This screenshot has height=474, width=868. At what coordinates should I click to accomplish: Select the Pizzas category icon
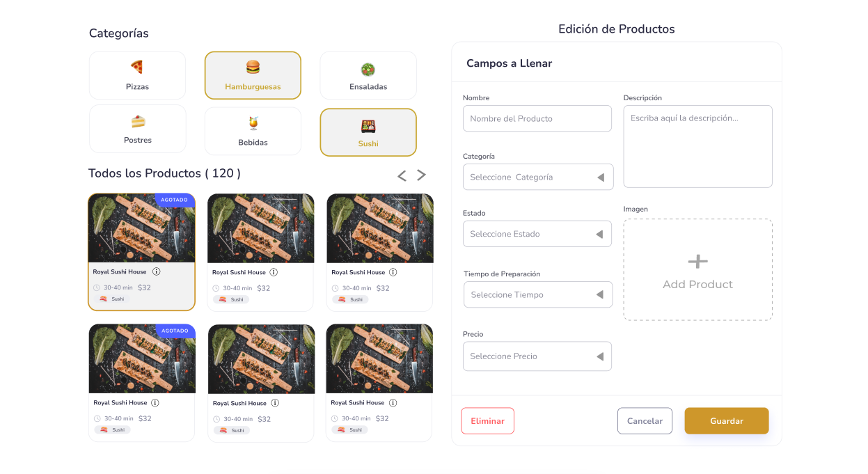[x=137, y=67]
